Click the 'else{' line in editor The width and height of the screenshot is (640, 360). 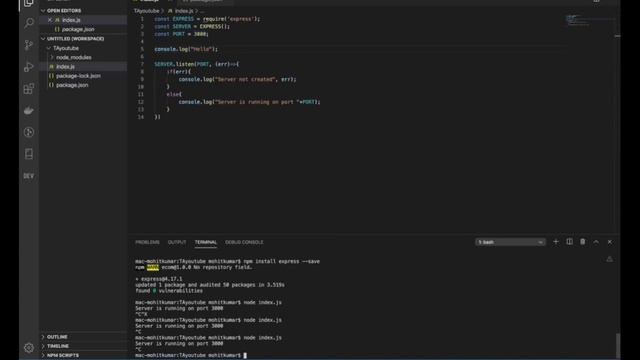tap(174, 94)
